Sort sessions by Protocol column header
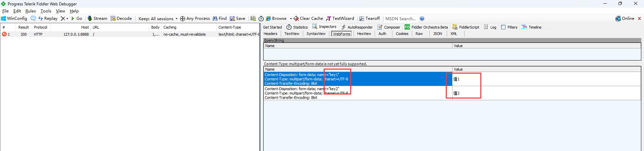This screenshot has width=644, height=151. point(41,27)
